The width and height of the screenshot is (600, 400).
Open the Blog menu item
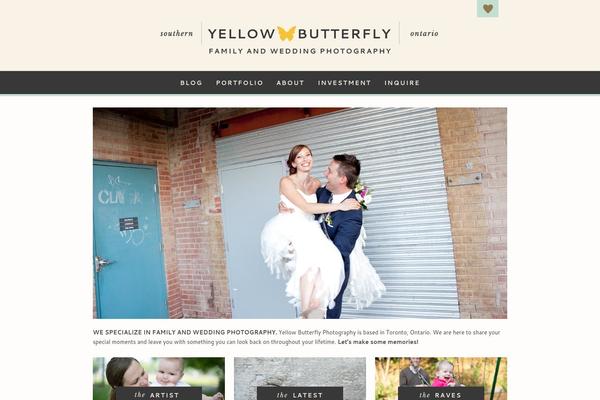pyautogui.click(x=191, y=83)
